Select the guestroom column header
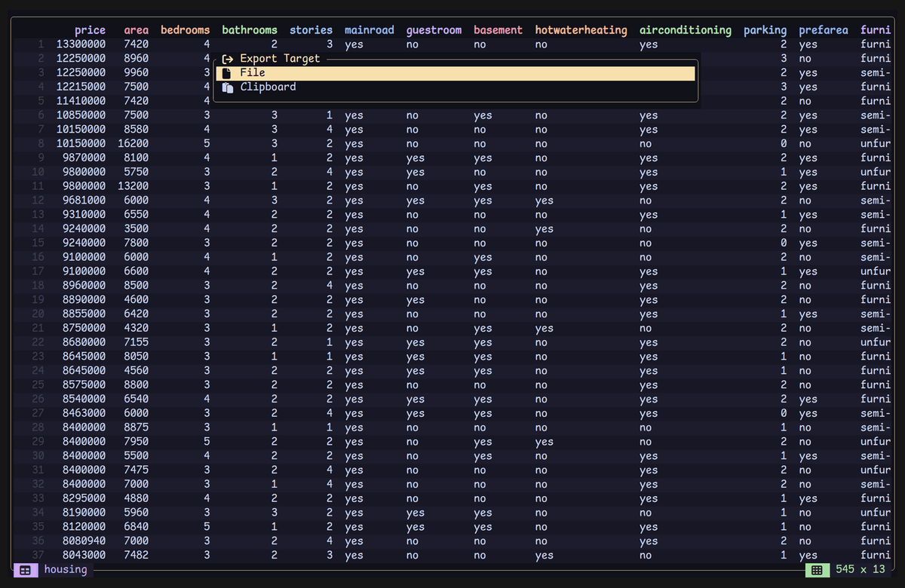 (434, 30)
